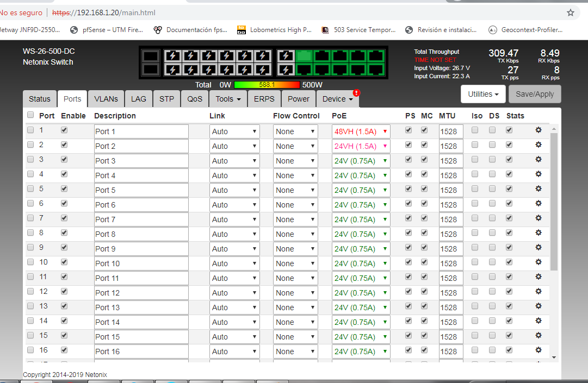This screenshot has width=588, height=383.
Task: Click the total power usage bar showing 588.1
Action: point(267,85)
